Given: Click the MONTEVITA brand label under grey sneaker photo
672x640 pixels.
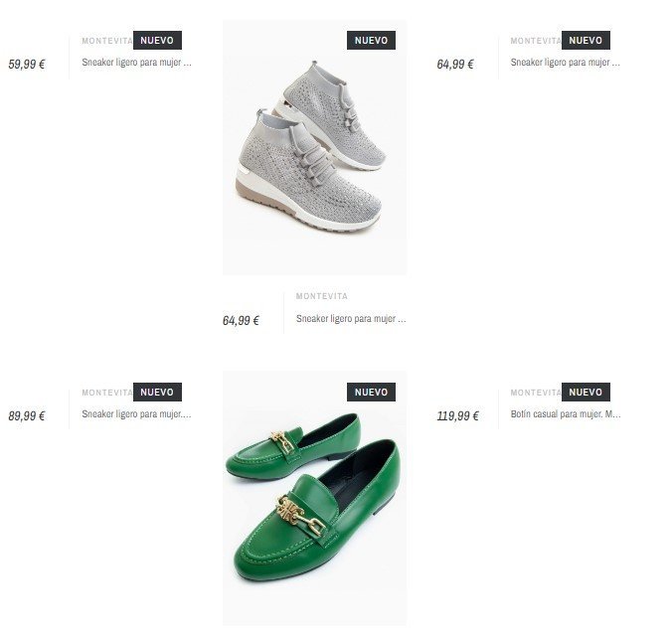Looking at the screenshot, I should tap(322, 296).
